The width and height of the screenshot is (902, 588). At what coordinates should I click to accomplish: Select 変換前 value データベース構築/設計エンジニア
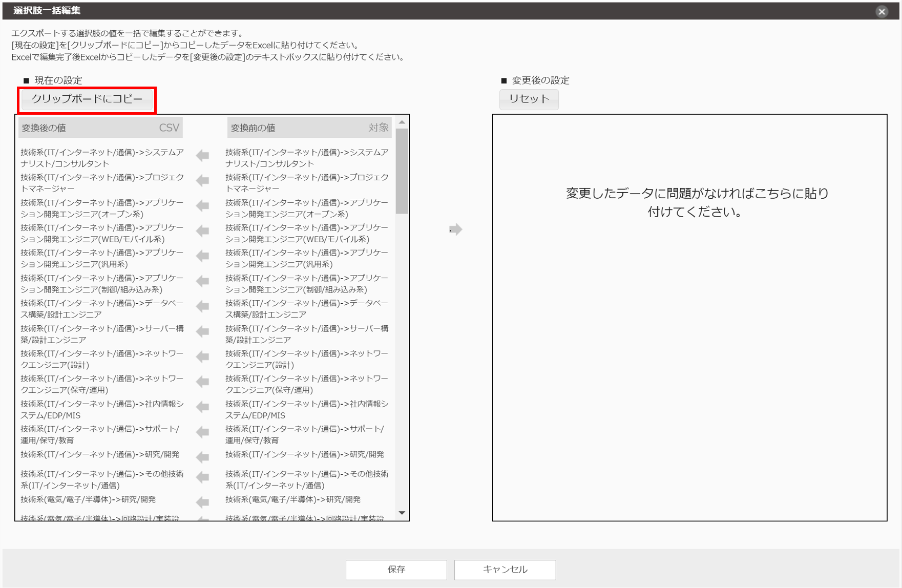click(307, 309)
